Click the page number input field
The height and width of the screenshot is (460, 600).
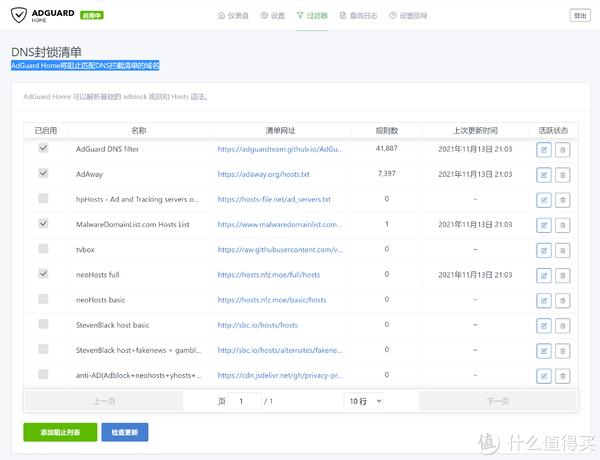[x=245, y=401]
